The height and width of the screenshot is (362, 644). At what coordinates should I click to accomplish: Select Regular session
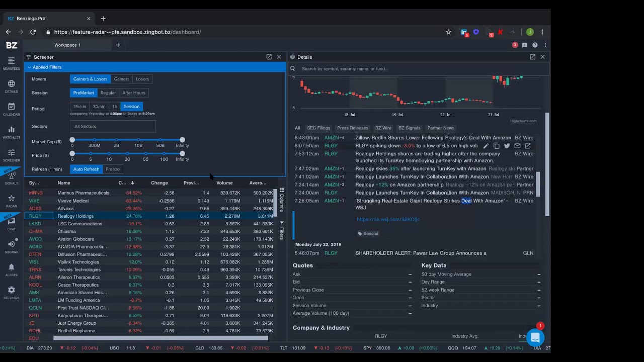[x=108, y=93]
